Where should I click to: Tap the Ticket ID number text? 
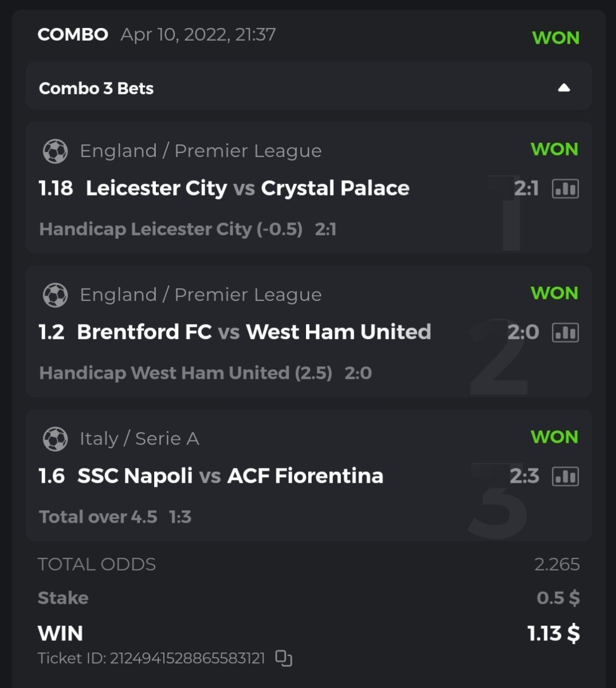[187, 658]
